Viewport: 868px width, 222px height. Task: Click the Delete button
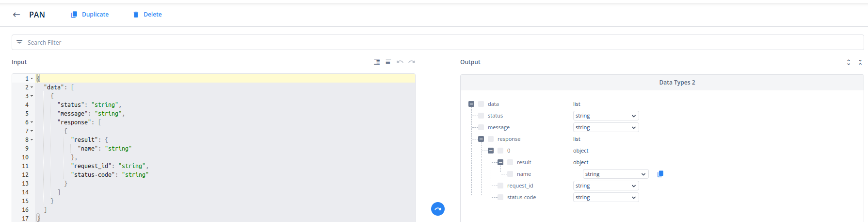[x=147, y=15]
